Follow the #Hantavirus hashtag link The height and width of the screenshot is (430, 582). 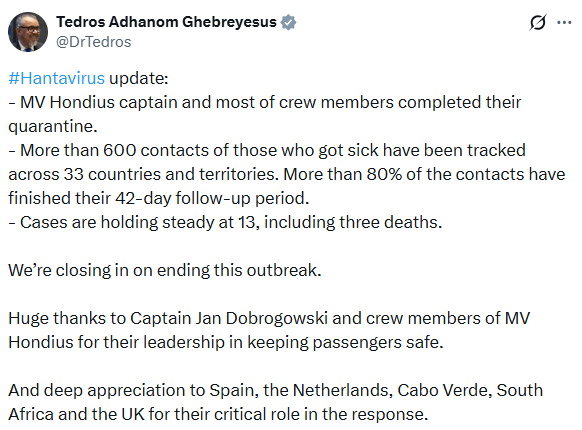(56, 78)
